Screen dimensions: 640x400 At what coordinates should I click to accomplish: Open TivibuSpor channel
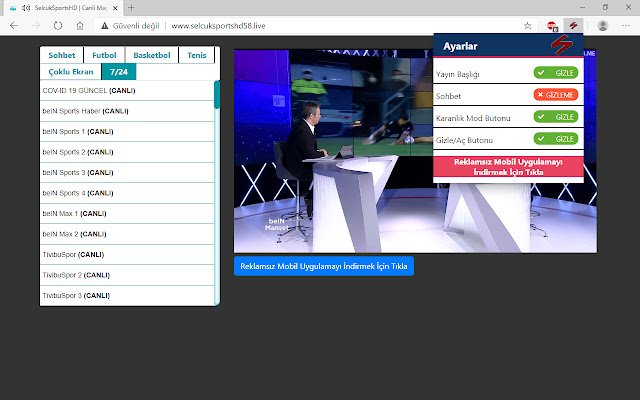(127, 254)
